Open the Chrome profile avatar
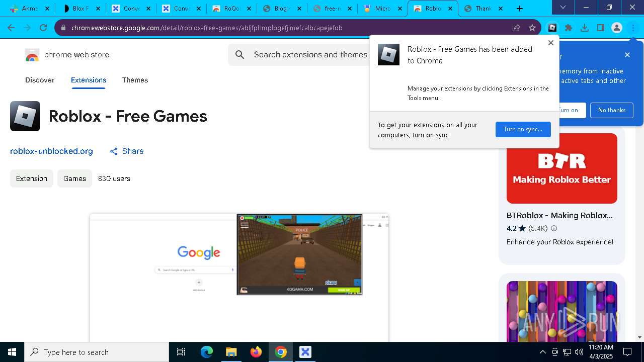The width and height of the screenshot is (644, 362). tap(617, 28)
